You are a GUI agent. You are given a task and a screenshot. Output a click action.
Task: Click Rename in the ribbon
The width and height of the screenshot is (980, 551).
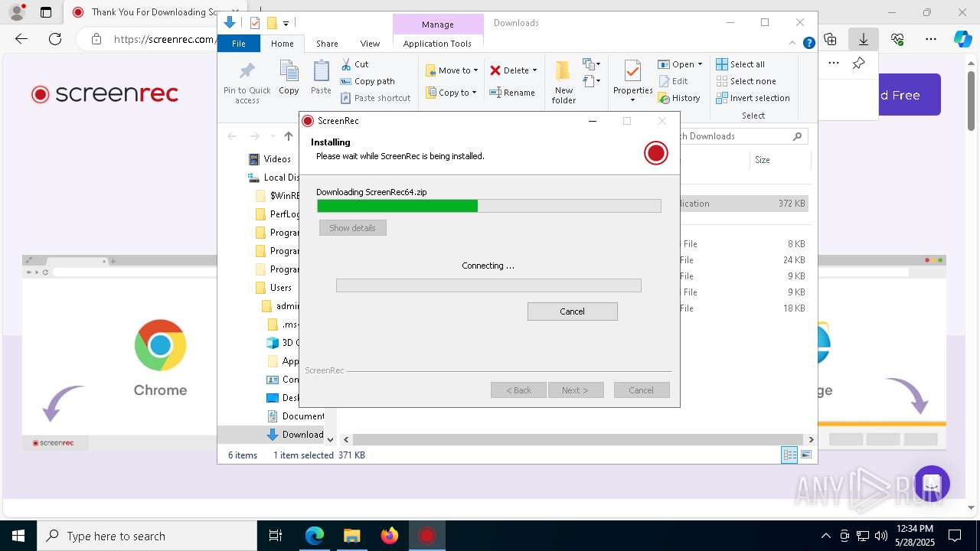[x=512, y=93]
